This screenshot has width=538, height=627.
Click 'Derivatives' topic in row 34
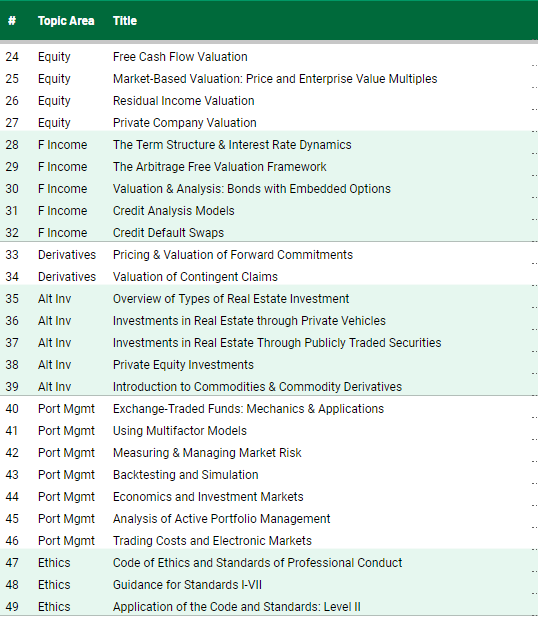[67, 277]
